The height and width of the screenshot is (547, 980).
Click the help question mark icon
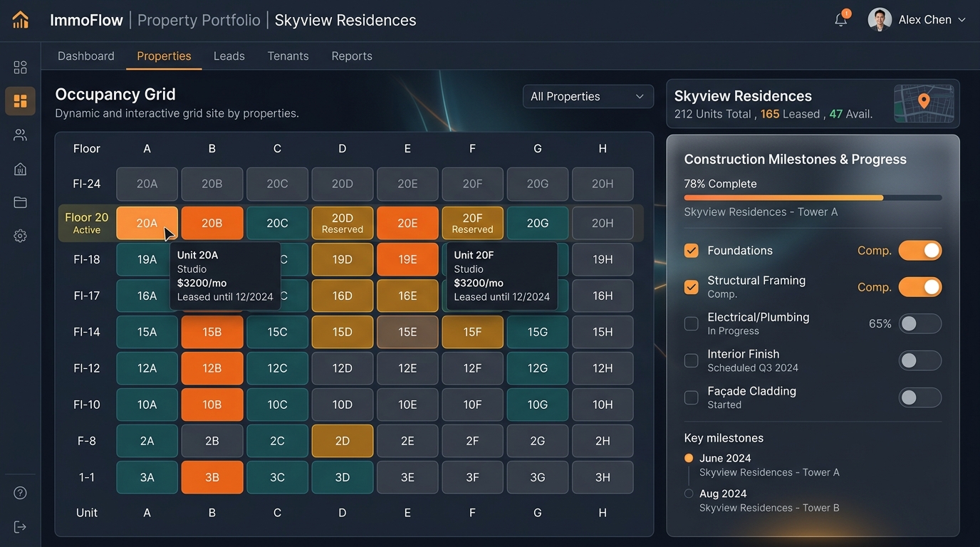click(20, 493)
